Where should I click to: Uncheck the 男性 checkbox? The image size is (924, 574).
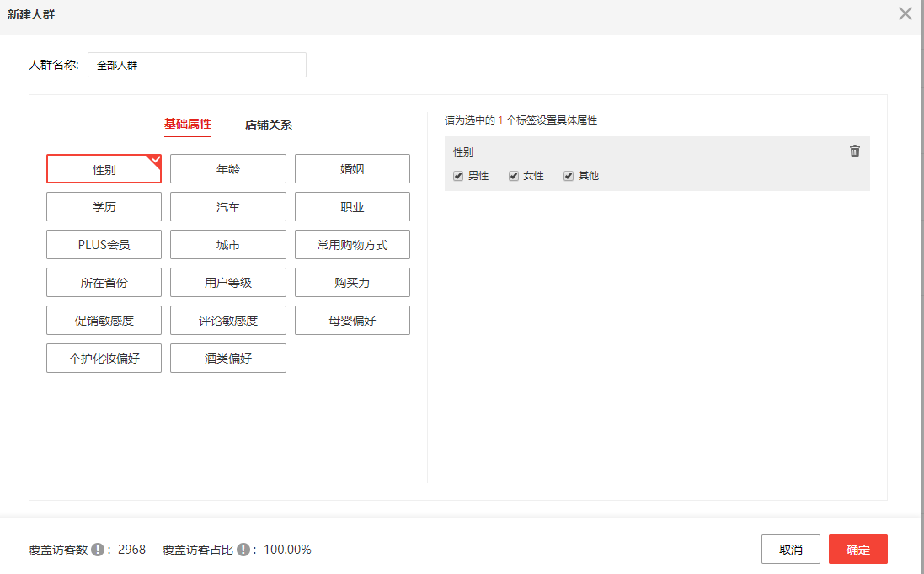(458, 176)
